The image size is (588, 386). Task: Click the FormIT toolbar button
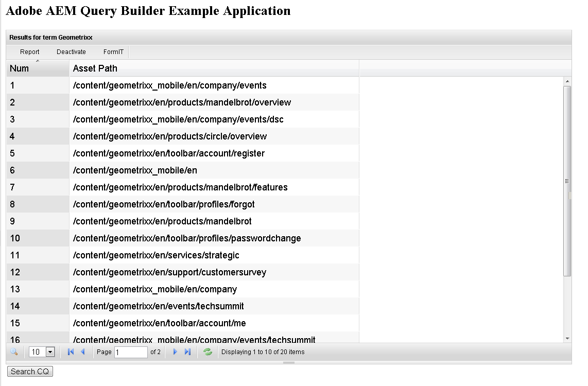coord(113,51)
